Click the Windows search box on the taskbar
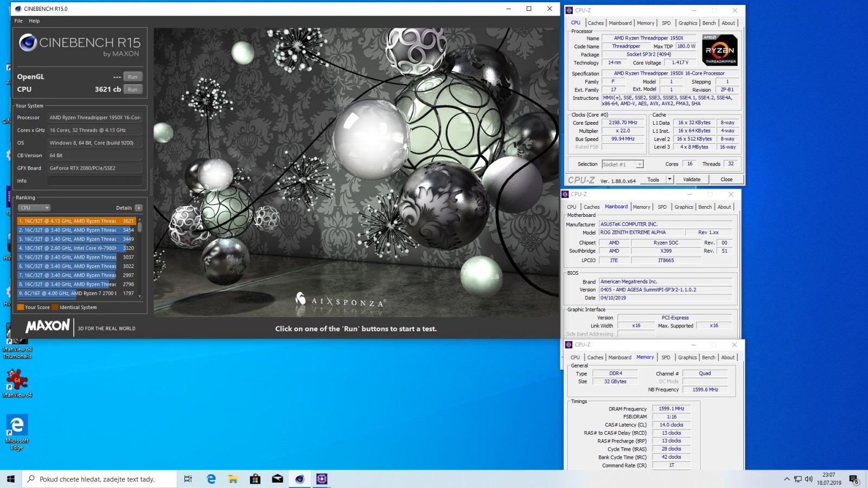 coord(100,479)
